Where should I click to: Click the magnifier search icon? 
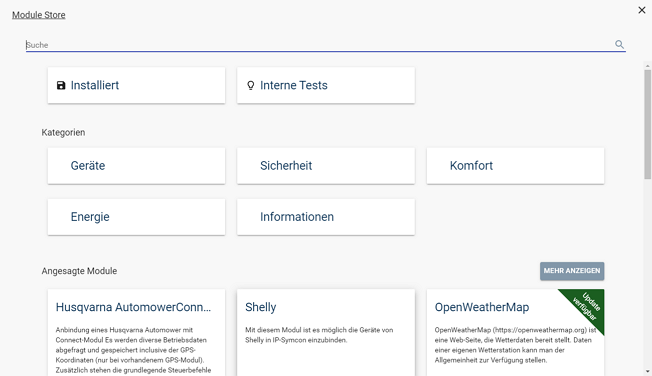[619, 45]
